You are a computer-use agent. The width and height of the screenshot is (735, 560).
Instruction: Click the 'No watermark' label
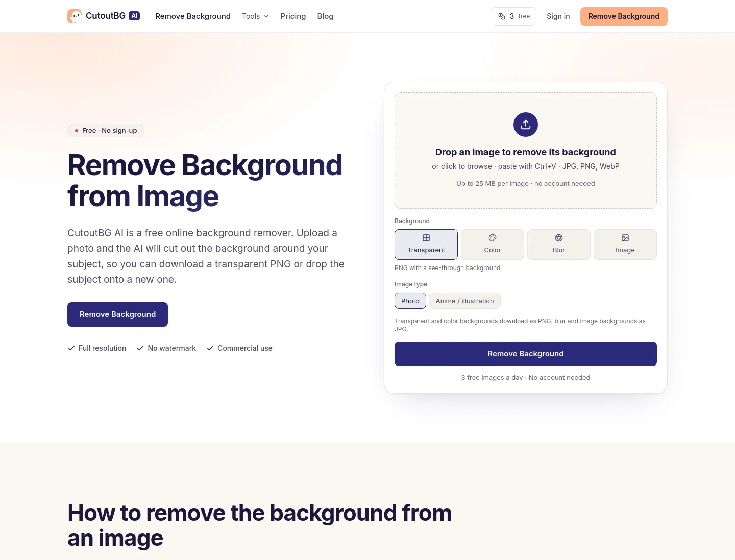click(x=171, y=348)
